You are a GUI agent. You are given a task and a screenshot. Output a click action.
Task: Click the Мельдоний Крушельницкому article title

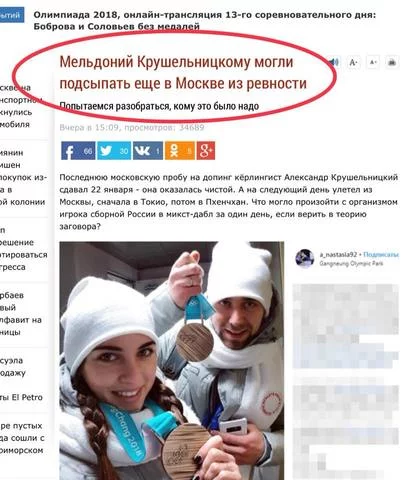tap(183, 73)
